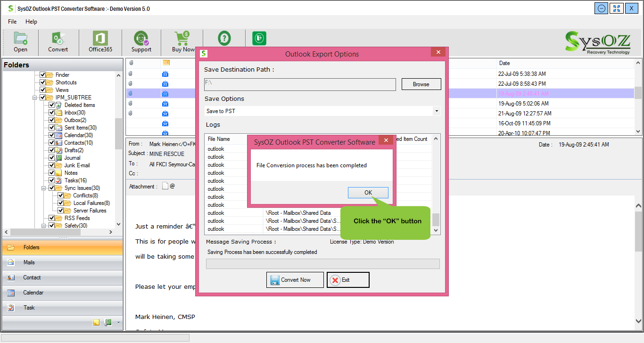Uncheck the Inbox(30) folder checkbox
This screenshot has height=343, width=644.
[52, 113]
